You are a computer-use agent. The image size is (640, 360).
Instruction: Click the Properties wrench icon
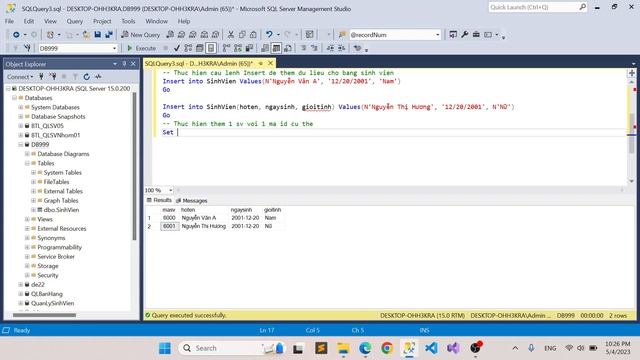(x=464, y=35)
